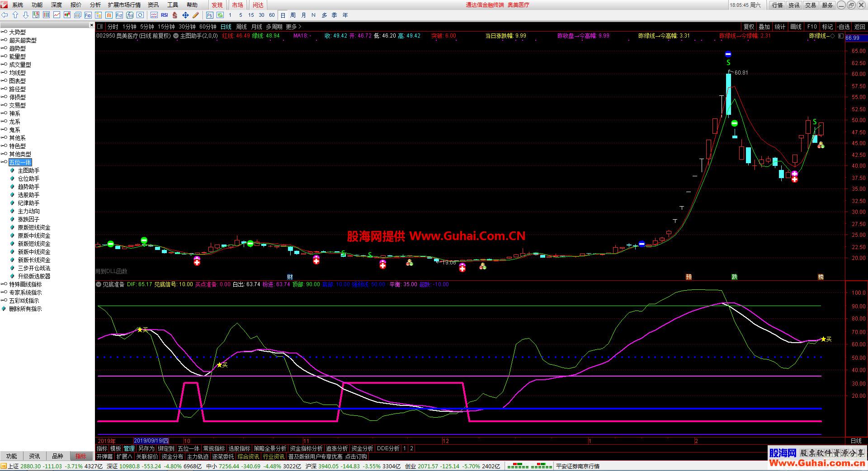Viewport: 868px width, 471px height.
Task: Expand the 专家系统指示 tree node
Action: 4,292
